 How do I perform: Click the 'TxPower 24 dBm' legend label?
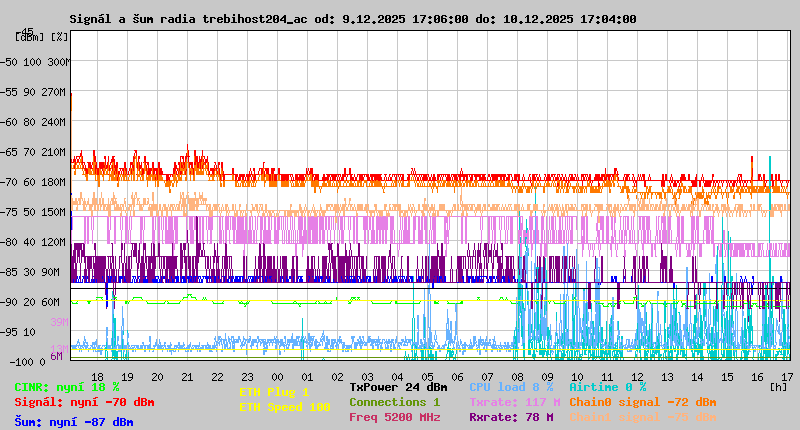coord(398,387)
